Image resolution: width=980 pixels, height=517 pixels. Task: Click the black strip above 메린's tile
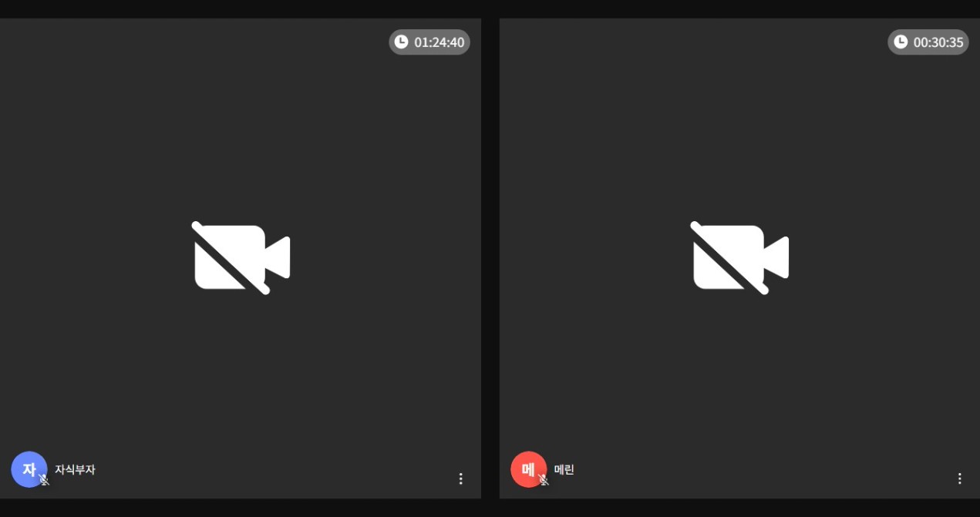coord(740,9)
